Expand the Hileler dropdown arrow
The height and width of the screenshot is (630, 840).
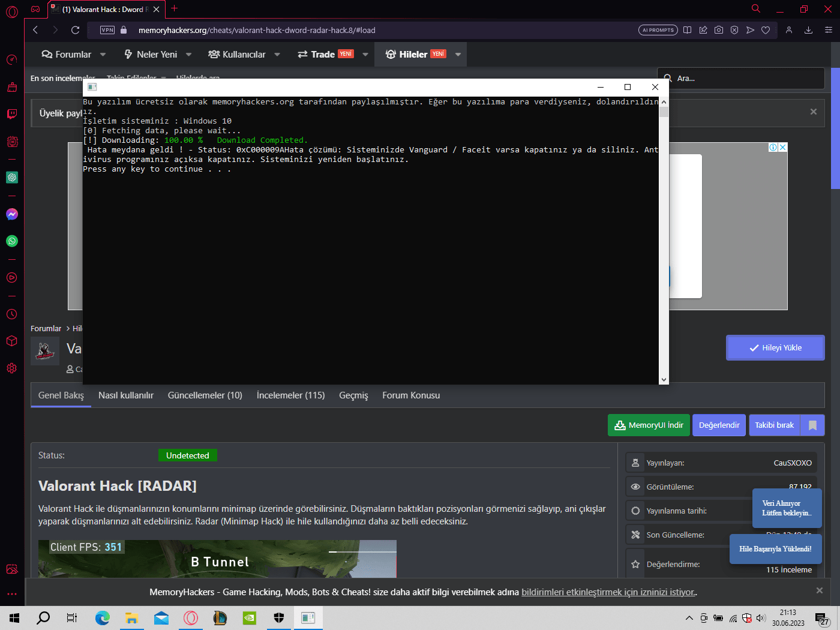[x=458, y=55]
